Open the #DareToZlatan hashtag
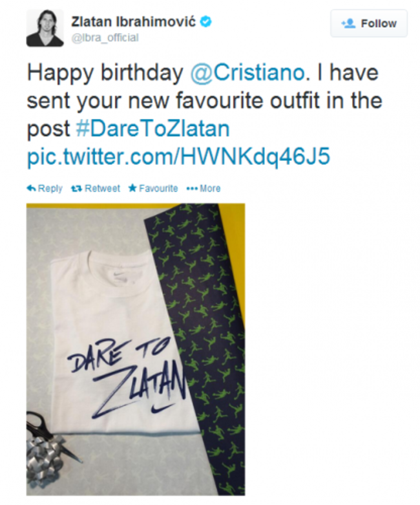Screen dimensions: 420x505 pos(153,129)
